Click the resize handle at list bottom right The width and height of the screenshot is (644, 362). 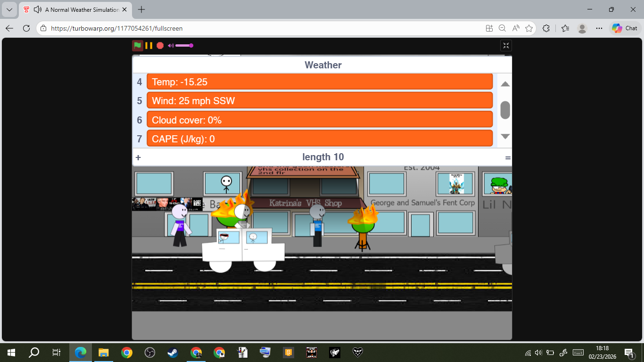point(508,158)
